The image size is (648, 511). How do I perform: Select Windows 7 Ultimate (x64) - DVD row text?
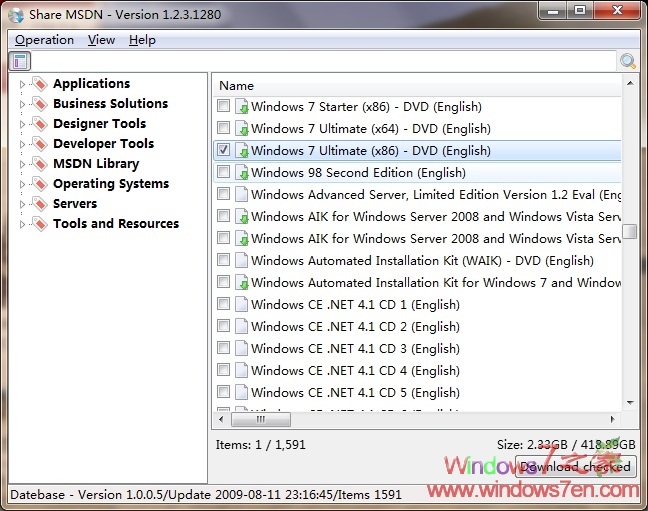pos(371,129)
